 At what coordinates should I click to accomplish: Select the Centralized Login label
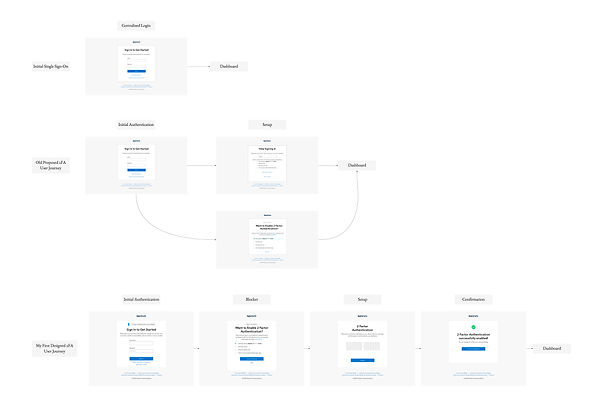click(x=136, y=26)
